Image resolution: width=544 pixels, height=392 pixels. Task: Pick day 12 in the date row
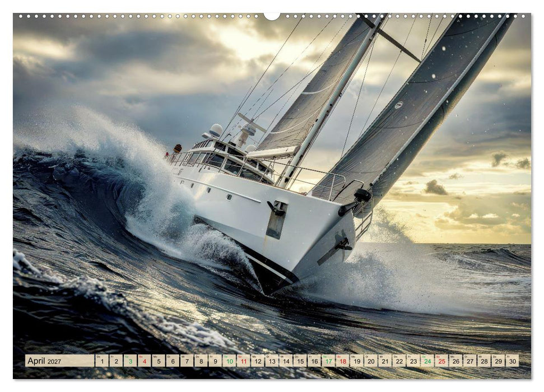click(258, 361)
